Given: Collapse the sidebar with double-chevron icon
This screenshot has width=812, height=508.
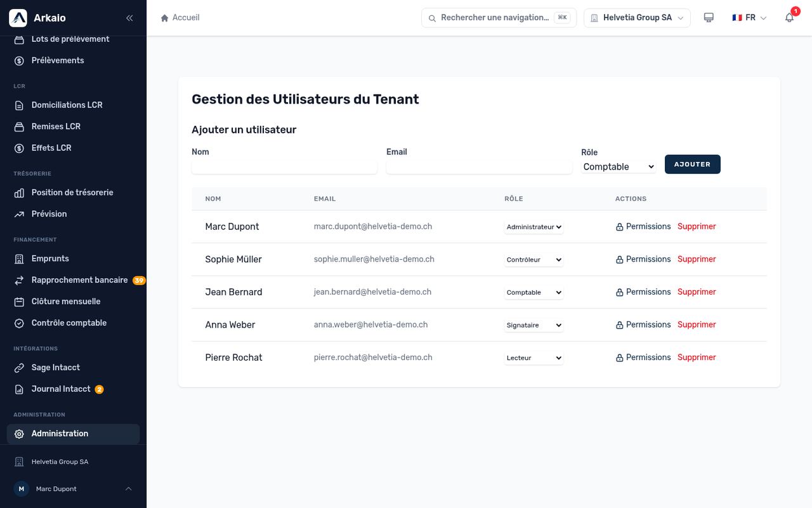Looking at the screenshot, I should click(x=129, y=18).
